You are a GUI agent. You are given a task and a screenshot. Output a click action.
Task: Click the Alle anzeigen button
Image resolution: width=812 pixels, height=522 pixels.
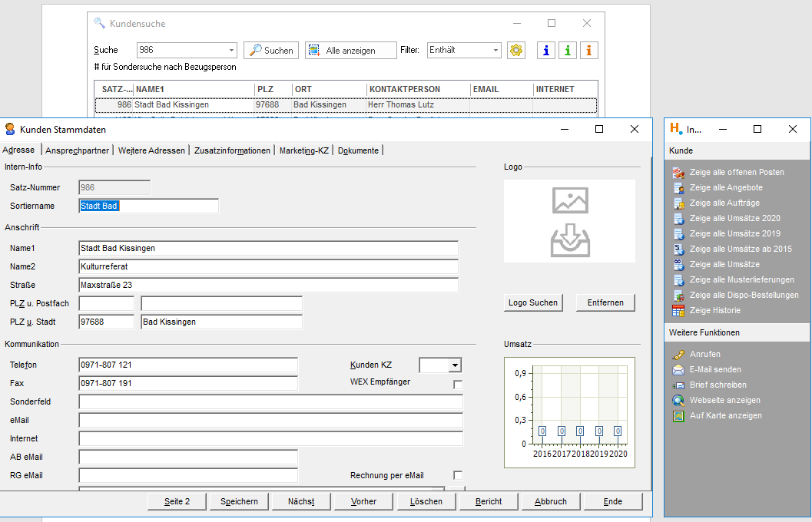(x=351, y=50)
